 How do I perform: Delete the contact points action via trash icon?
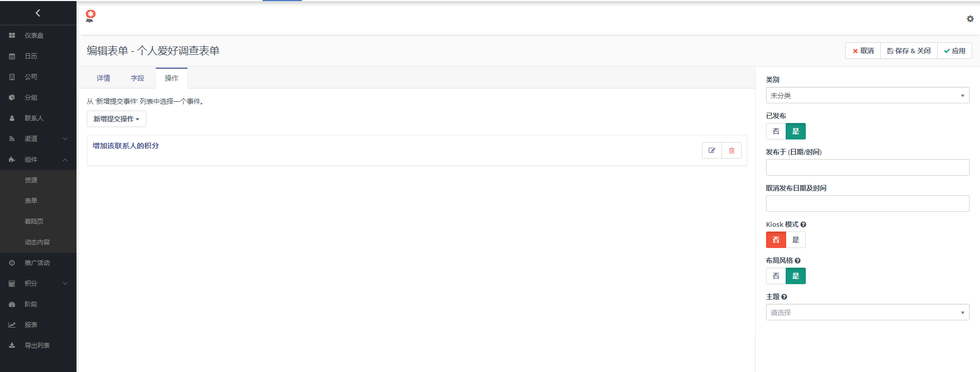click(x=731, y=150)
